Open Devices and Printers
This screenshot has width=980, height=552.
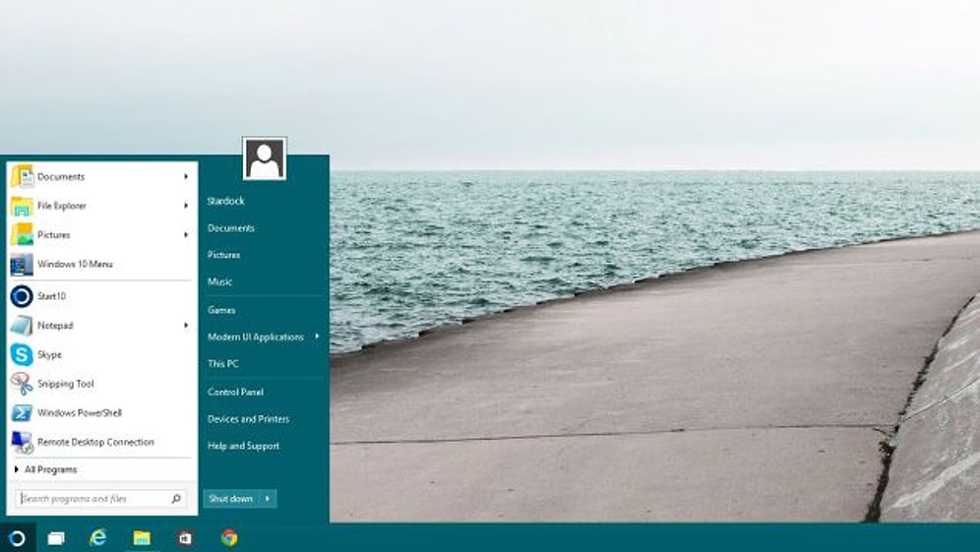point(248,419)
